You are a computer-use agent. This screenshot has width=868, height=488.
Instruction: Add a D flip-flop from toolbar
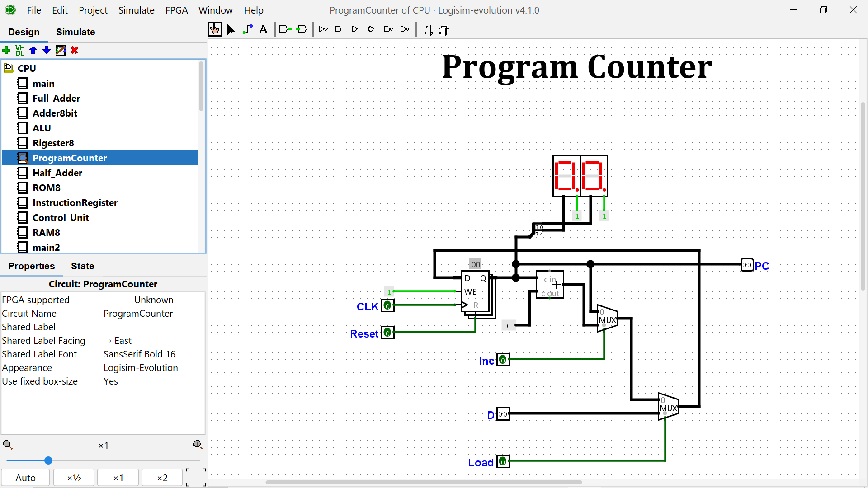point(428,30)
